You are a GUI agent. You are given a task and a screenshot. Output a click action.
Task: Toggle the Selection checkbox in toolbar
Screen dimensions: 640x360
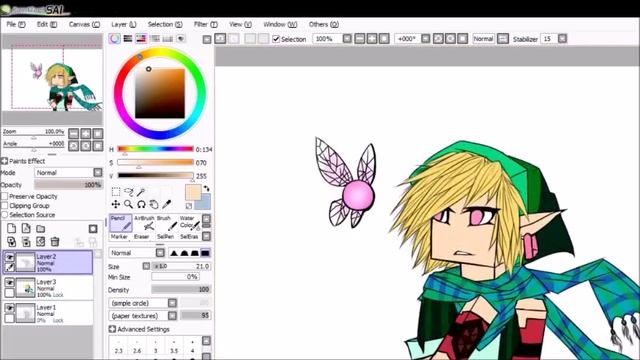(276, 39)
